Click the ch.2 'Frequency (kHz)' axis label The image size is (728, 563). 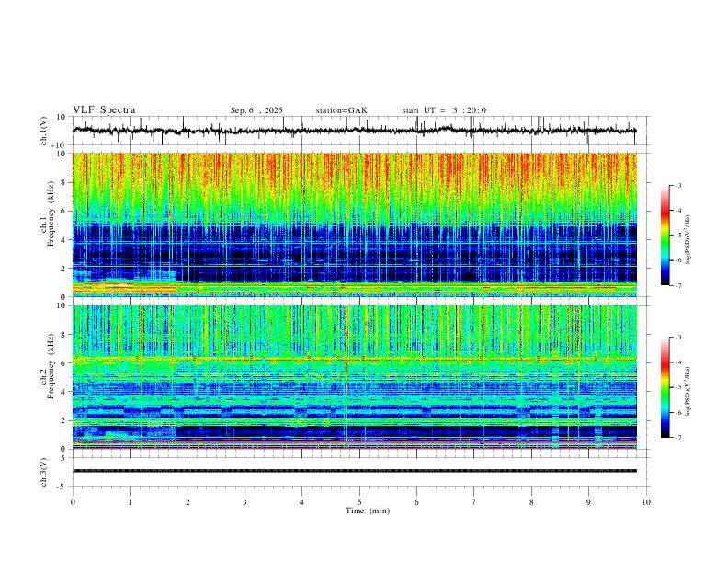click(x=51, y=366)
